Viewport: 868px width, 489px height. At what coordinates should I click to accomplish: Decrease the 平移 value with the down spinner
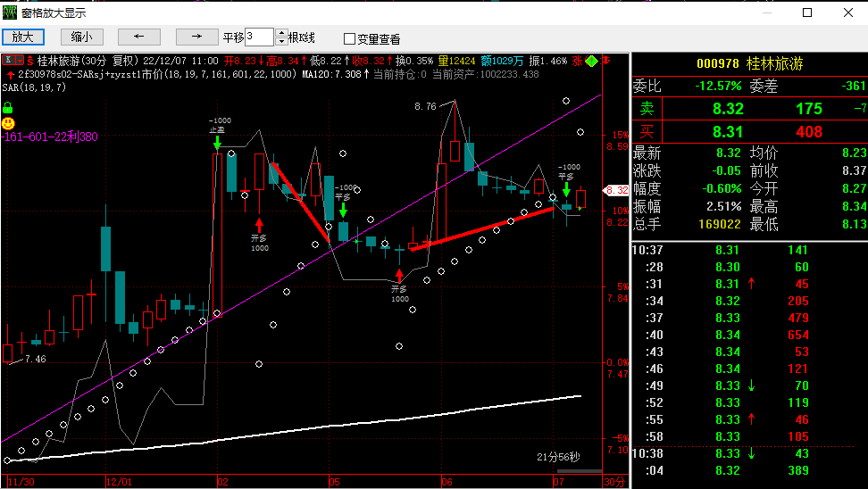[x=281, y=42]
